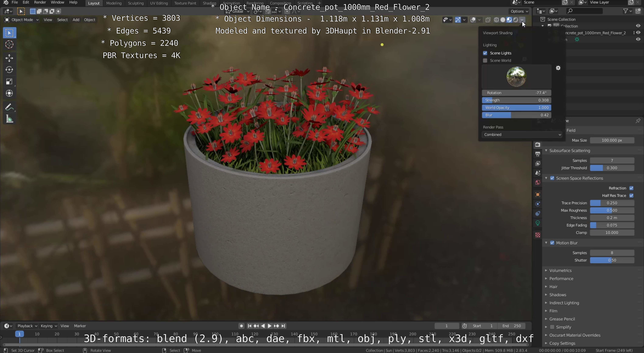The image size is (644, 353).
Task: Expand the Shadows panel
Action: click(557, 295)
